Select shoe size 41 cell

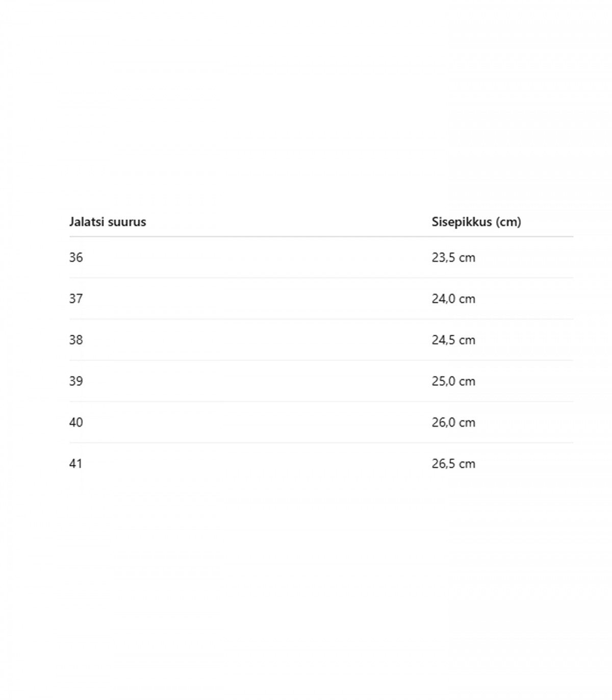[76, 464]
